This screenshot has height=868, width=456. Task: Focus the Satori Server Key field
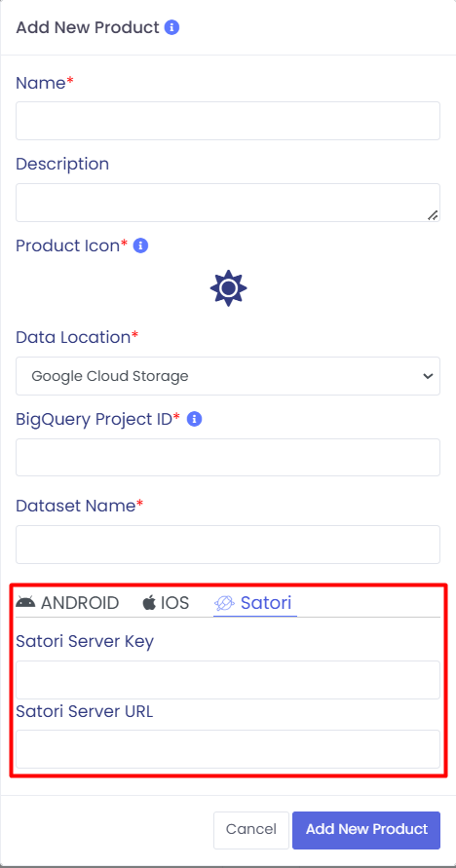pyautogui.click(x=228, y=680)
